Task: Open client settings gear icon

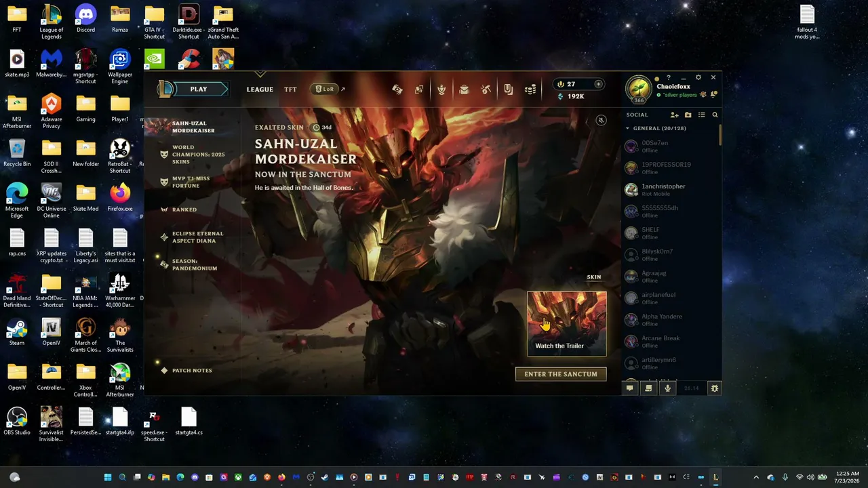Action: point(698,77)
